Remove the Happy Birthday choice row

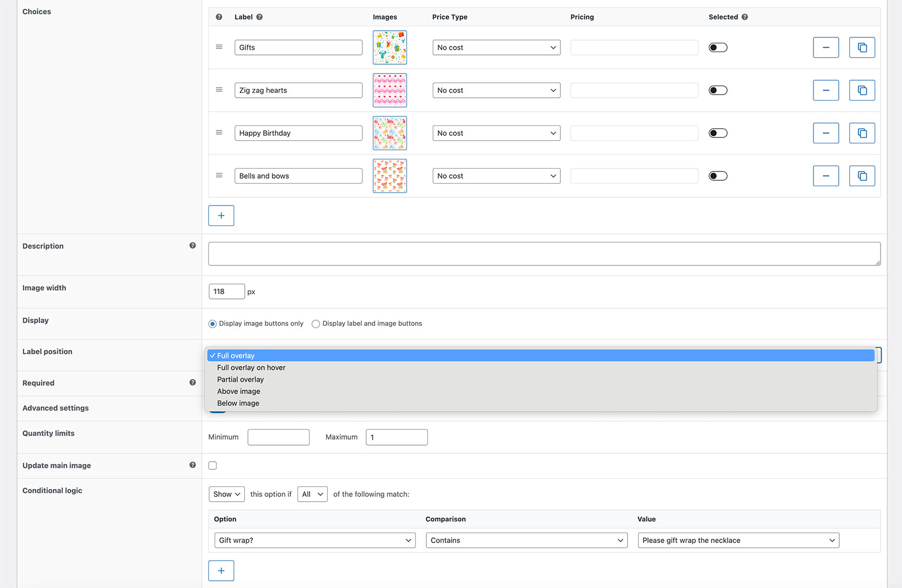click(826, 134)
